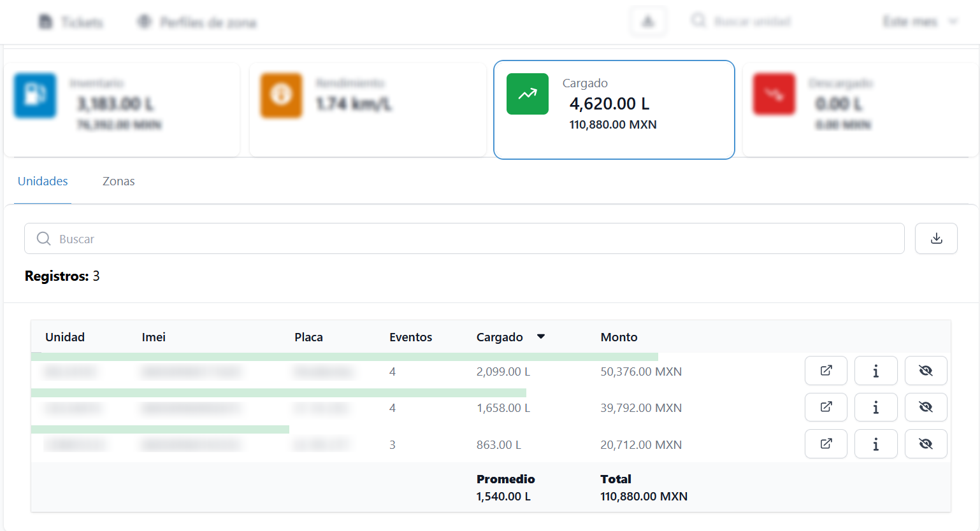Toggle visibility of the 863.00 L unit
This screenshot has width=980, height=531.
pyautogui.click(x=925, y=444)
